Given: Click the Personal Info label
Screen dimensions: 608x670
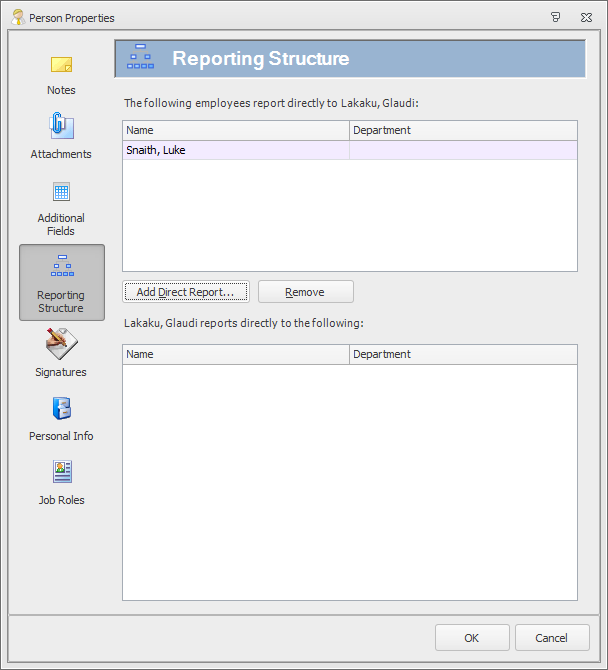Looking at the screenshot, I should (x=61, y=436).
